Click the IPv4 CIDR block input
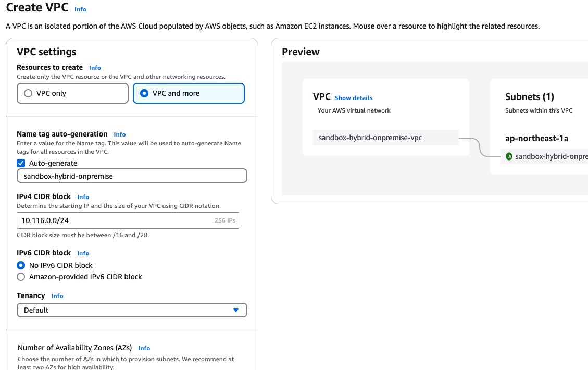The height and width of the screenshot is (370, 588). (128, 220)
